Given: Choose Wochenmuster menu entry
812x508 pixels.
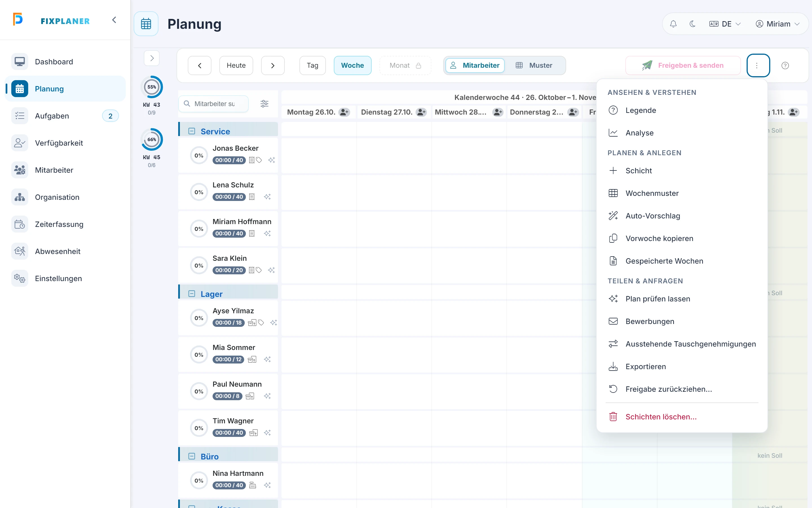Looking at the screenshot, I should pyautogui.click(x=682, y=193).
